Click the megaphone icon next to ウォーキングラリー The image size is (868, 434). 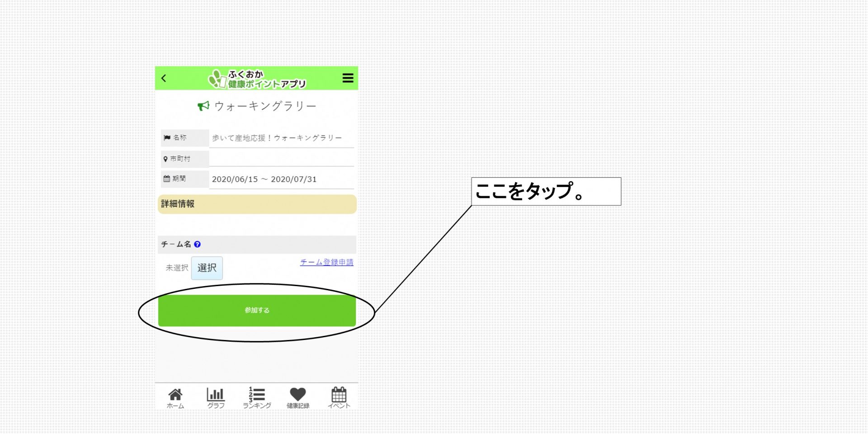pyautogui.click(x=203, y=106)
